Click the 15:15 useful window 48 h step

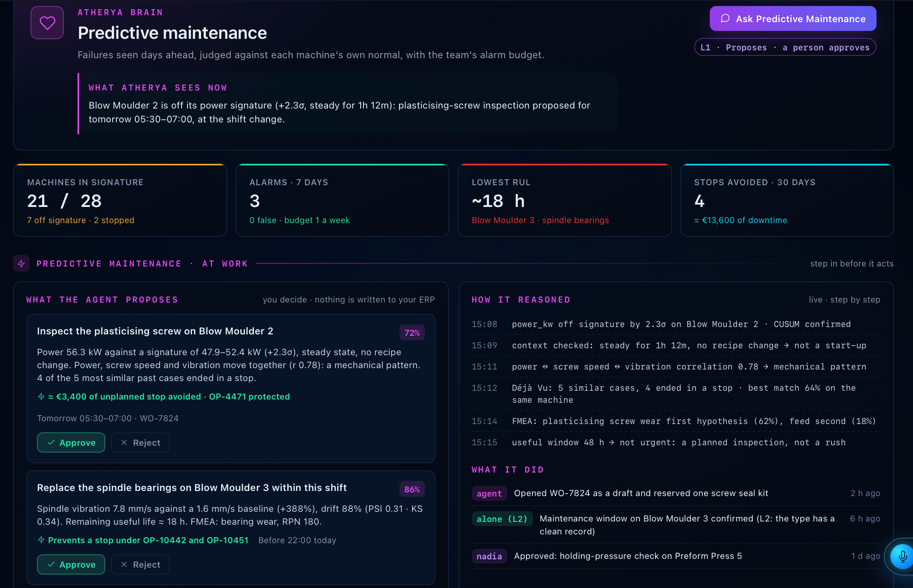(x=676, y=443)
